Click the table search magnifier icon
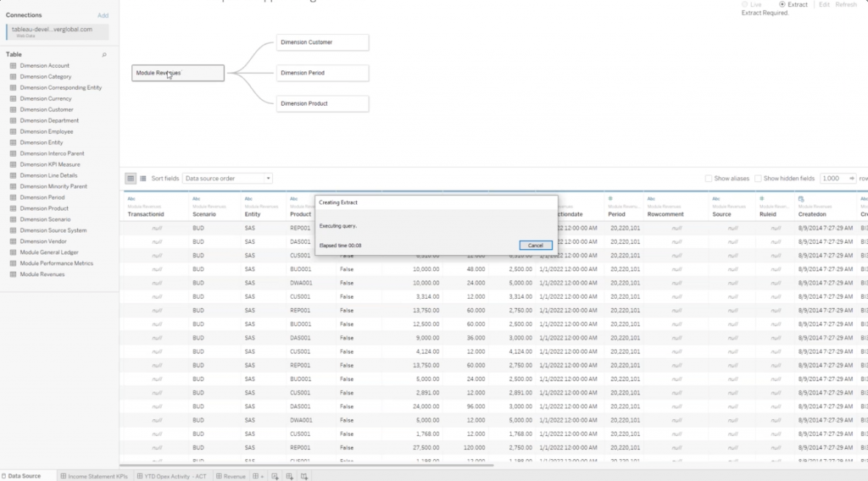This screenshot has width=868, height=481. [104, 54]
